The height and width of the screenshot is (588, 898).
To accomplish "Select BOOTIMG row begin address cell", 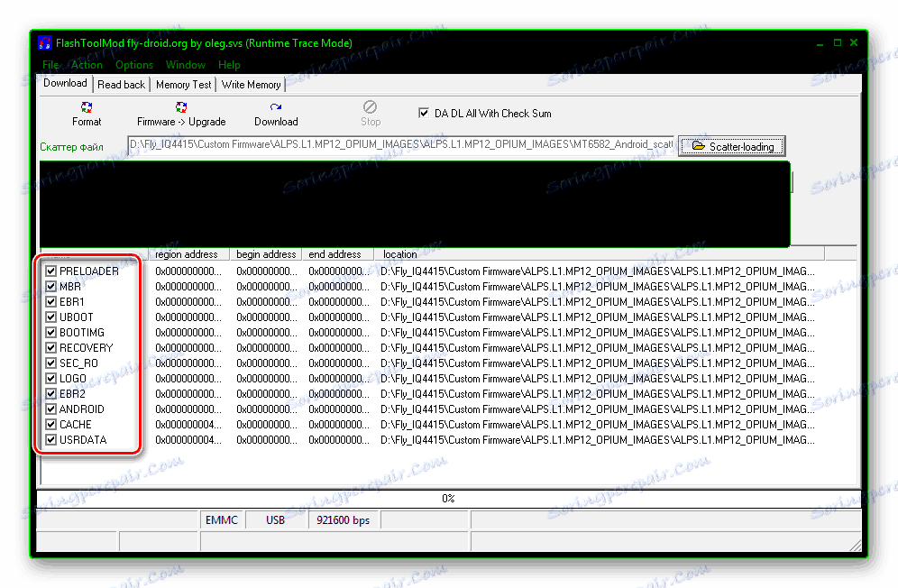I will click(267, 333).
